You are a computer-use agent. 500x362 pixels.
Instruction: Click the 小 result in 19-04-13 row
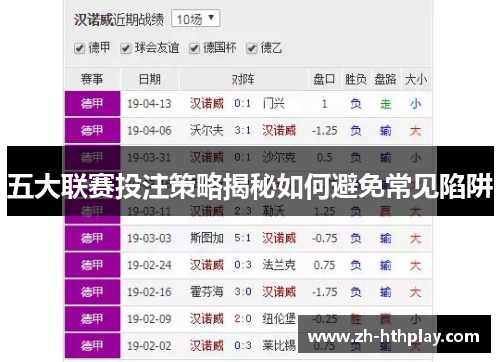416,104
